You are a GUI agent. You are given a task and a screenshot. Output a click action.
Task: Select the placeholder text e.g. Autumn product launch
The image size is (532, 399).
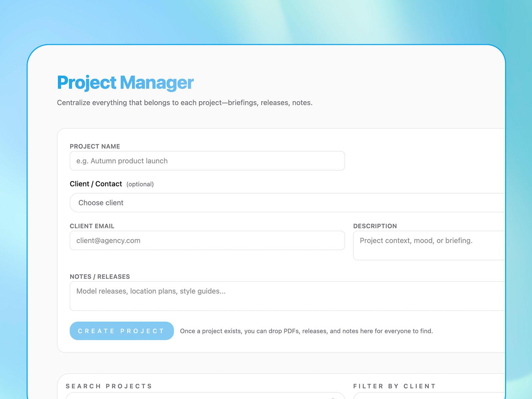coord(122,161)
